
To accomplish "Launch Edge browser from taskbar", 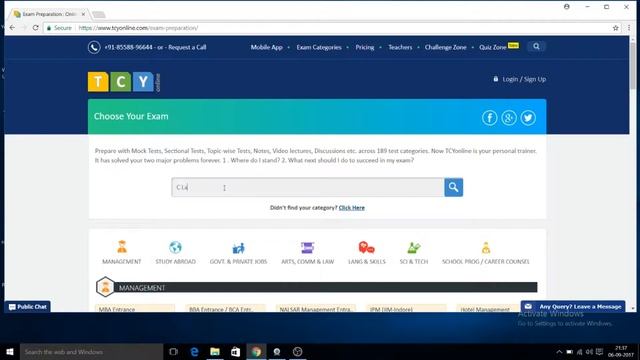I will pyautogui.click(x=194, y=351).
